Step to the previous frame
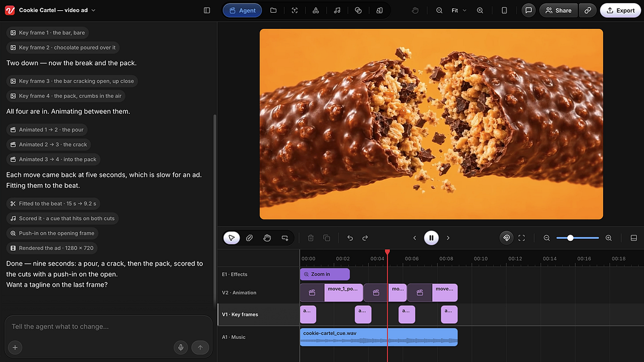 click(x=415, y=238)
